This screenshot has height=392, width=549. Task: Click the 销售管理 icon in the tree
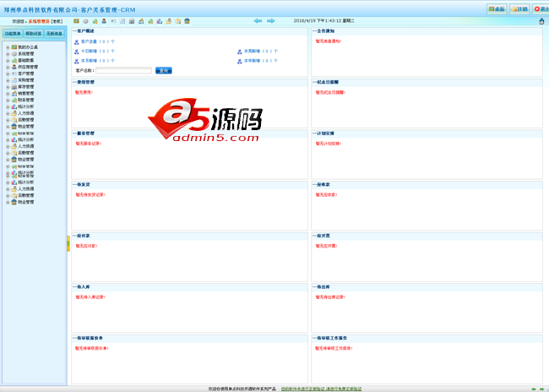14,93
